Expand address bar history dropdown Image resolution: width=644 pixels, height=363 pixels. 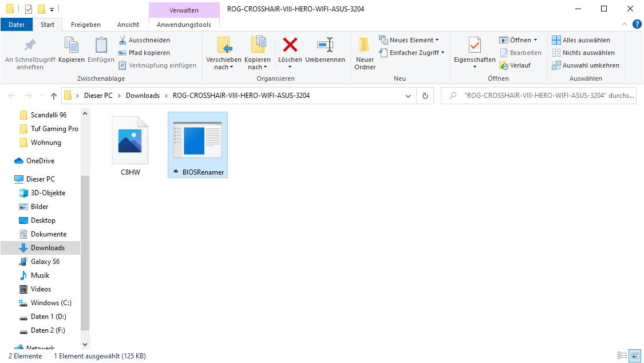[408, 96]
